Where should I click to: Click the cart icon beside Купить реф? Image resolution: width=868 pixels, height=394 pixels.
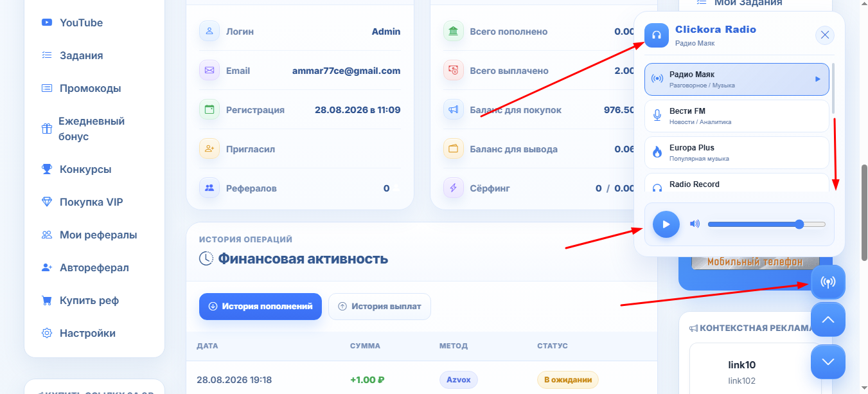[46, 300]
